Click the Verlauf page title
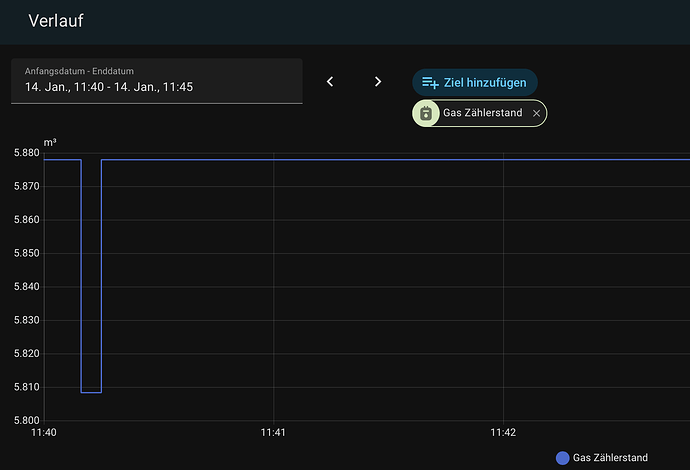 (56, 21)
